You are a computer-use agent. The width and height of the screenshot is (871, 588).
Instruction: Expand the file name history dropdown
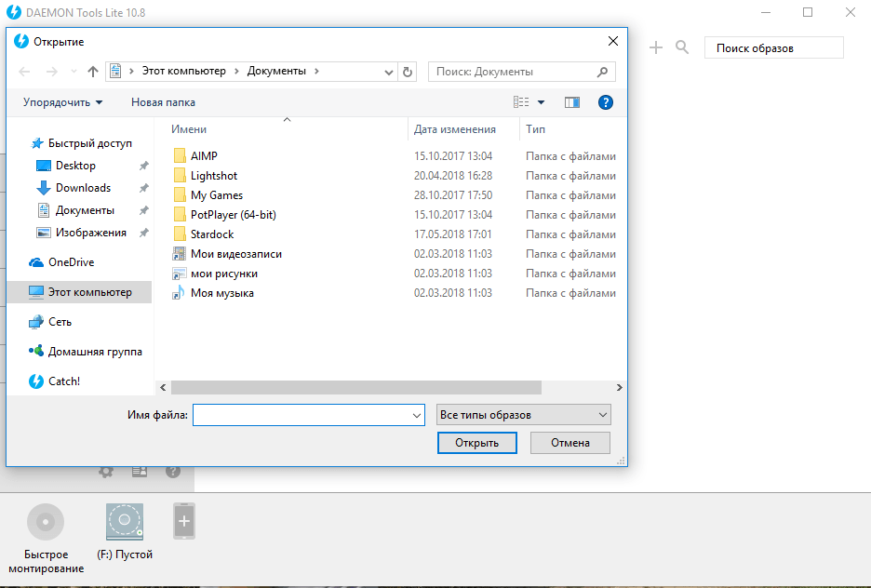(x=417, y=415)
